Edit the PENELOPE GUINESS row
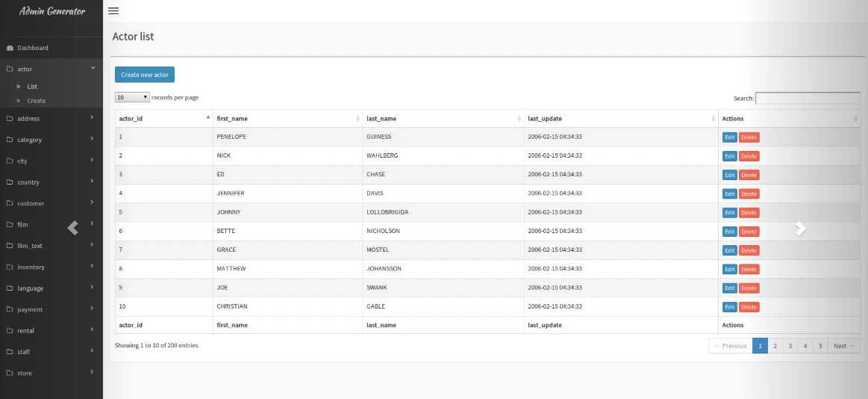Image resolution: width=868 pixels, height=399 pixels. (x=729, y=137)
